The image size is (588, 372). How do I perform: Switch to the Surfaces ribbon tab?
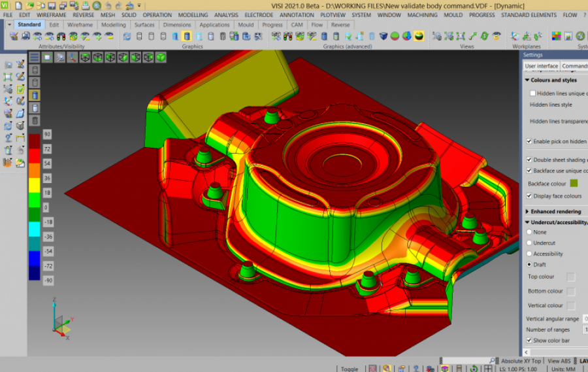(144, 25)
